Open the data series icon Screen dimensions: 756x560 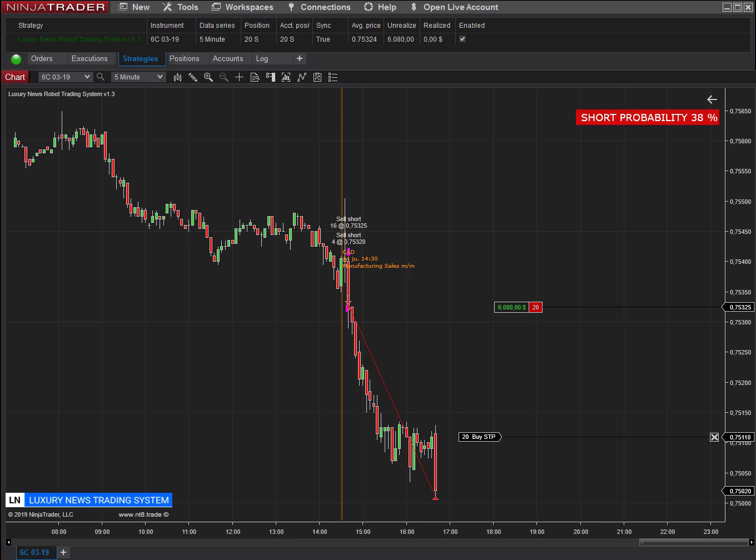pos(286,77)
